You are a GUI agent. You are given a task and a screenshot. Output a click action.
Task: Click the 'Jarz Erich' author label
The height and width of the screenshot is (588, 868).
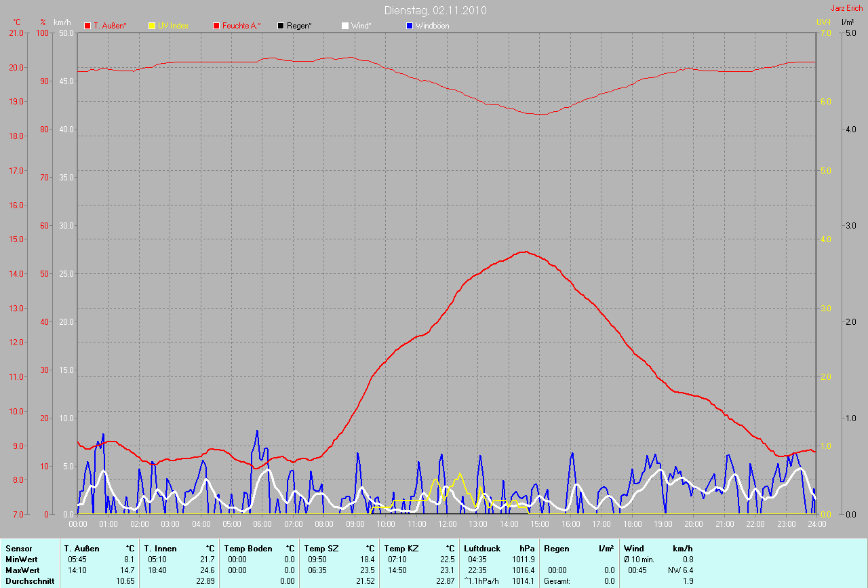[x=847, y=8]
